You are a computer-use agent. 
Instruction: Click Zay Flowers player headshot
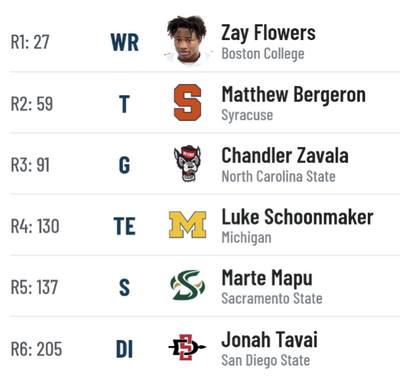187,40
